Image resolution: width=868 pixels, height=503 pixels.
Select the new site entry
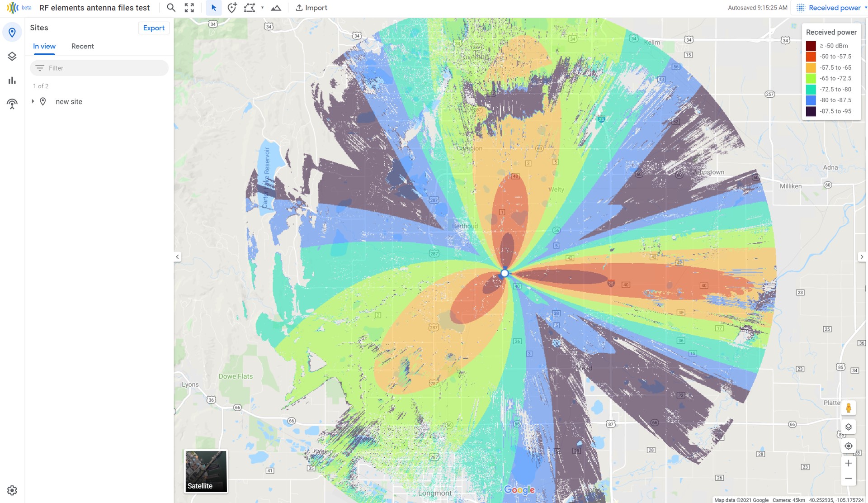pos(69,102)
